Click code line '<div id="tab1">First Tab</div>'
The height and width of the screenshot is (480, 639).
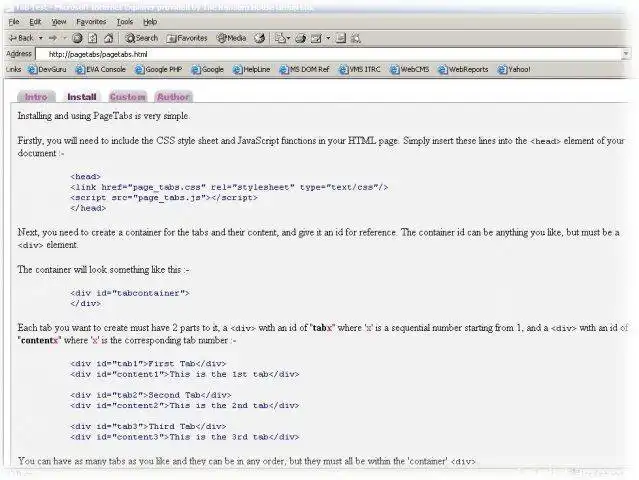(148, 364)
